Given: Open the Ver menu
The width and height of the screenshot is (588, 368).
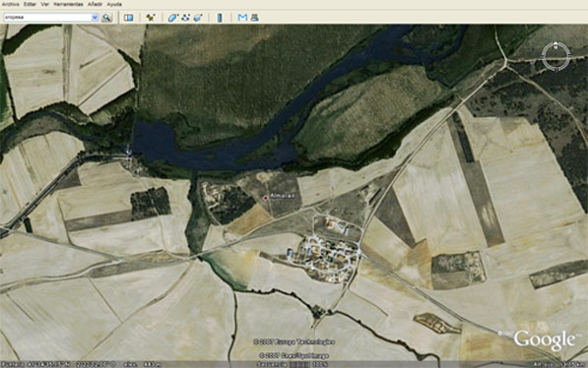Looking at the screenshot, I should tap(45, 4).
